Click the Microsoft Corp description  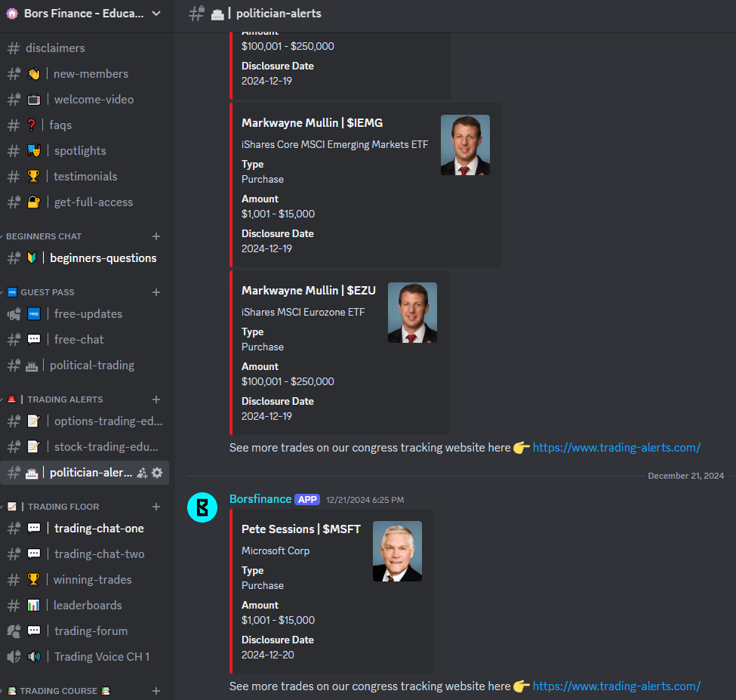(x=276, y=550)
